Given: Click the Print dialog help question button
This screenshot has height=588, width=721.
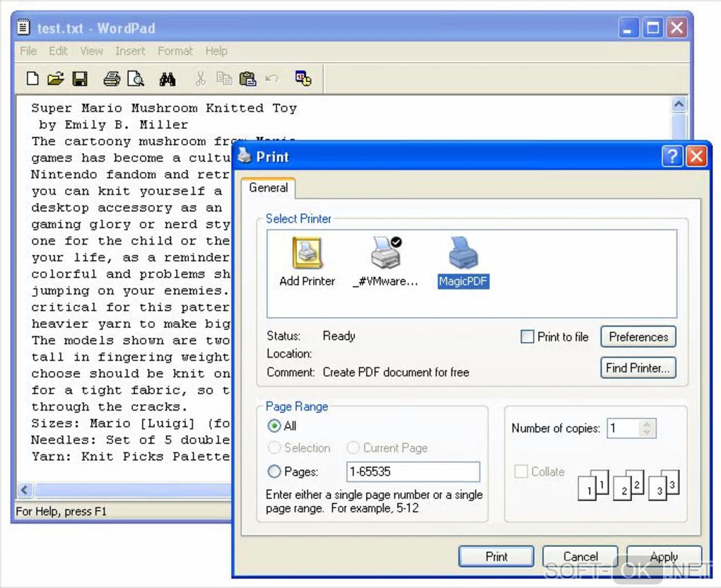Looking at the screenshot, I should point(672,156).
